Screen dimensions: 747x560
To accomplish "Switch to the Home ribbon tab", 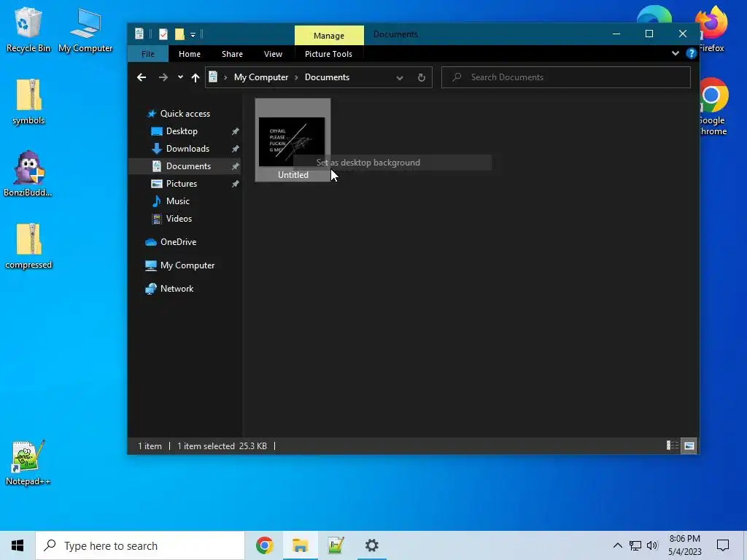I will (x=190, y=54).
